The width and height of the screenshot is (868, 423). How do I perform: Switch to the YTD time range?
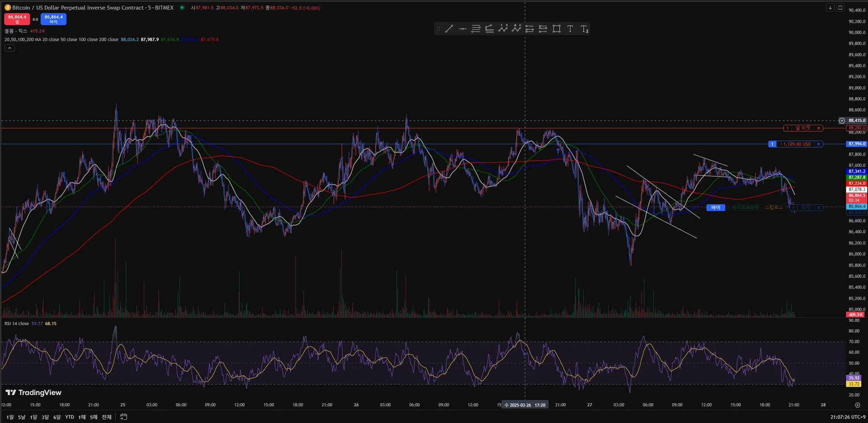click(69, 417)
